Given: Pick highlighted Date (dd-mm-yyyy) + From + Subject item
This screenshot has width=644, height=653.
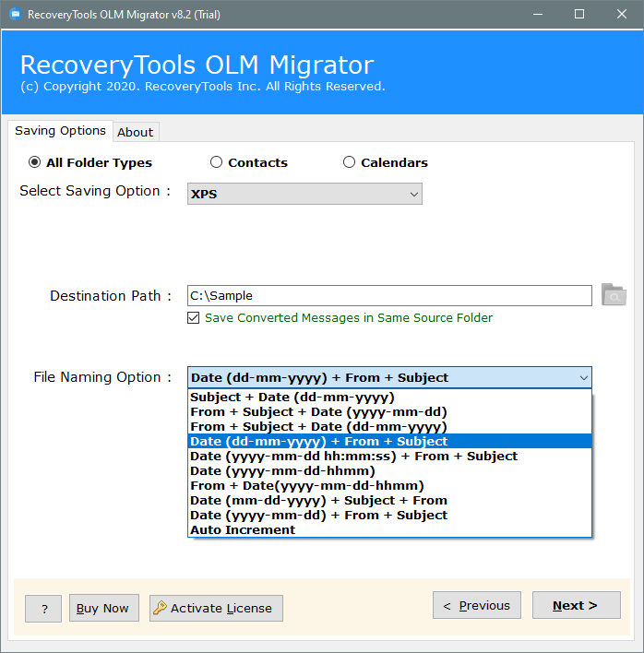Looking at the screenshot, I should pyautogui.click(x=389, y=441).
